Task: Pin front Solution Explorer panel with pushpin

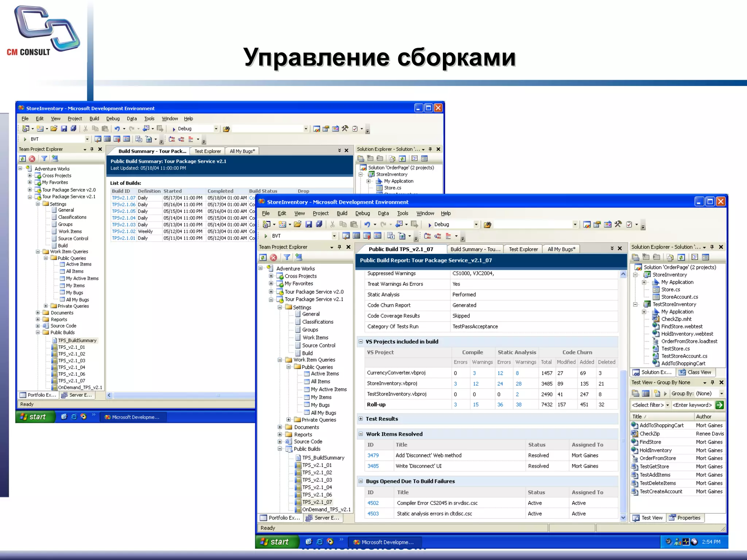Action: pos(712,247)
